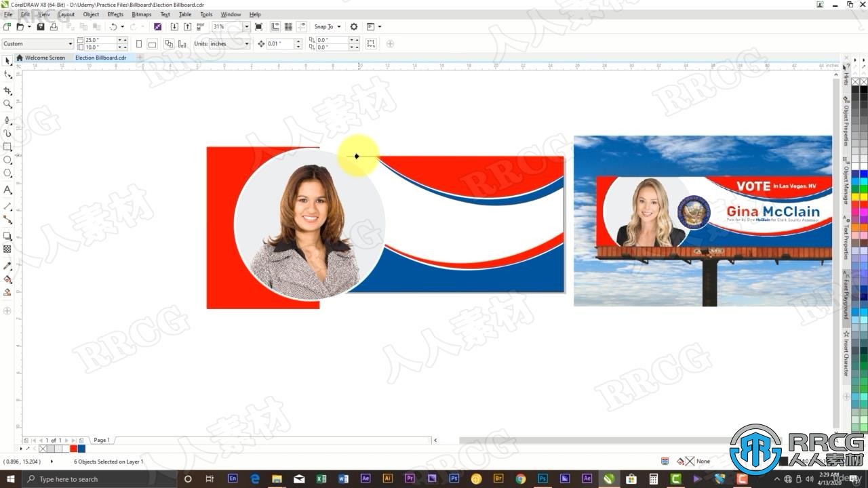Click the blue swatch in document palette
This screenshot has height=488, width=868.
click(81, 449)
